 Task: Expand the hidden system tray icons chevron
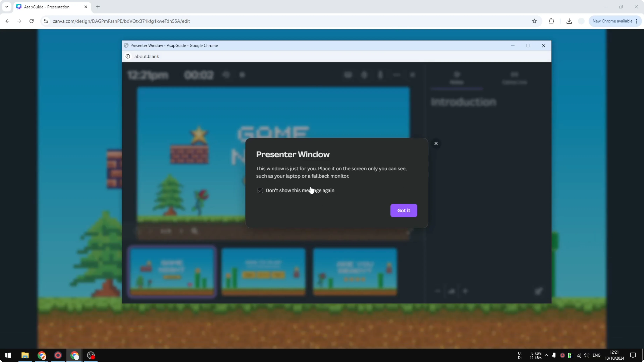pos(546,355)
